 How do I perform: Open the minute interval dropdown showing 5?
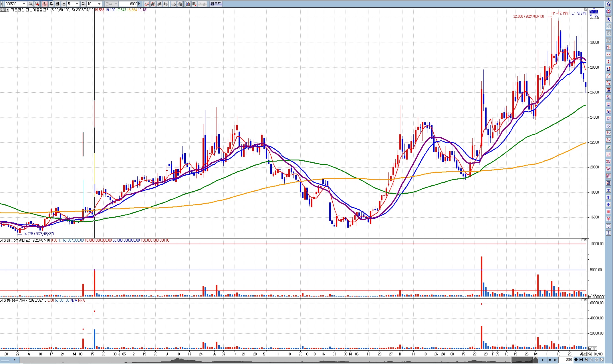coord(77,4)
